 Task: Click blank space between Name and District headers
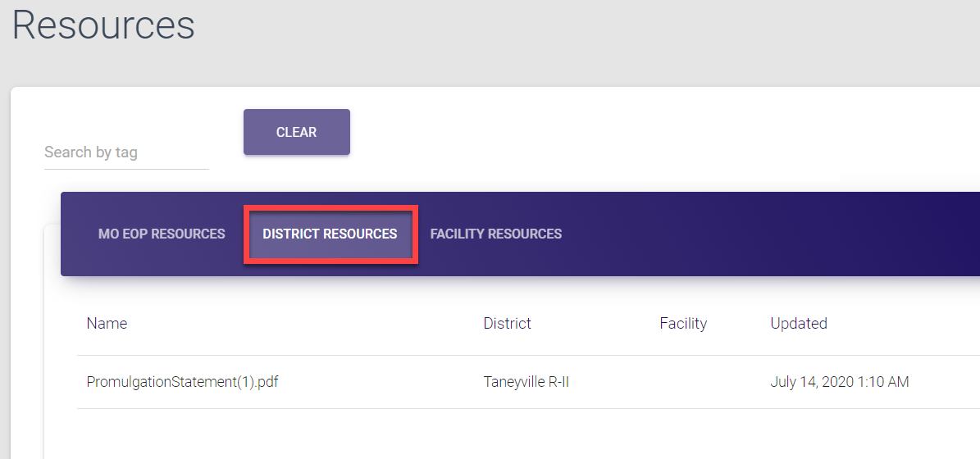[x=303, y=323]
